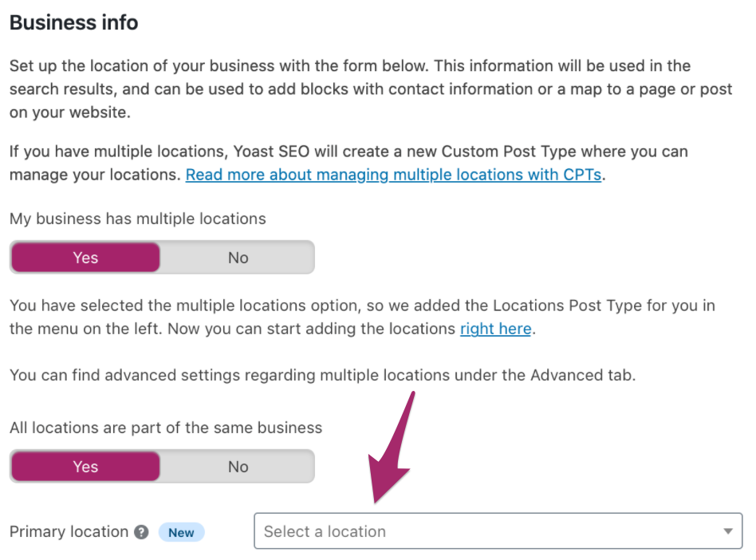Click the "Business info" heading
This screenshot has height=560, width=756.
click(74, 22)
